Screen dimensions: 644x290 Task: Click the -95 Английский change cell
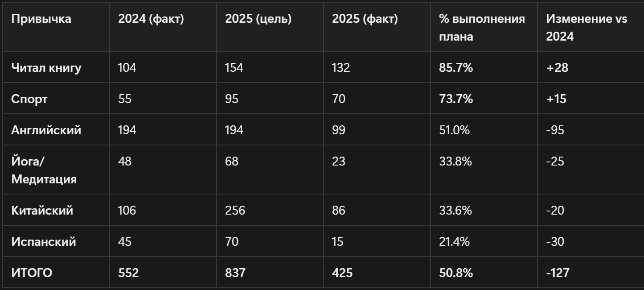(x=555, y=130)
